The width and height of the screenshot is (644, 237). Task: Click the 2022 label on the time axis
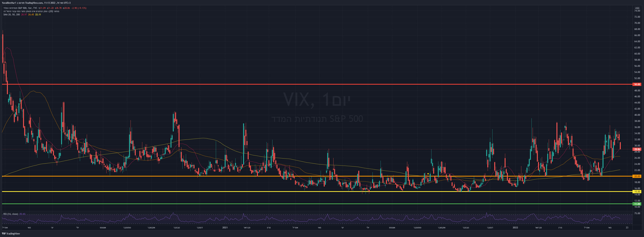coord(515,228)
